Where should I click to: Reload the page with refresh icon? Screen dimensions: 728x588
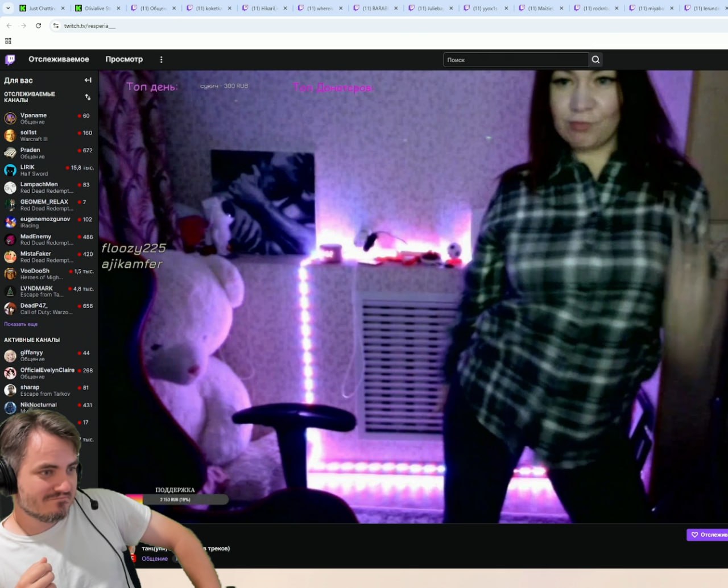click(38, 26)
